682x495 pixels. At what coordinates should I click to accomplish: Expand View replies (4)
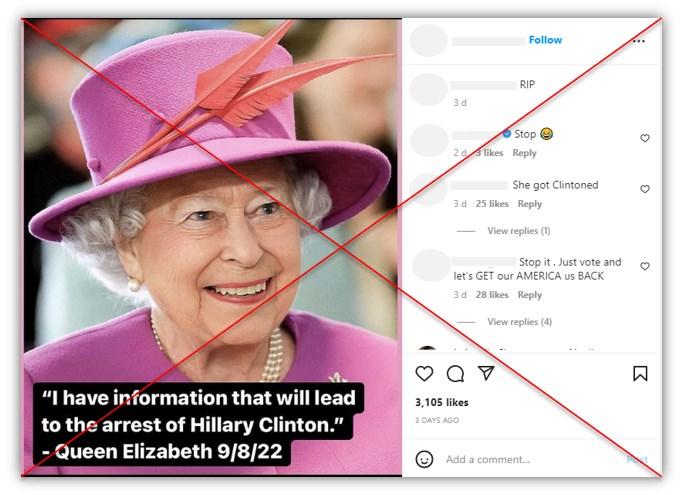[519, 321]
